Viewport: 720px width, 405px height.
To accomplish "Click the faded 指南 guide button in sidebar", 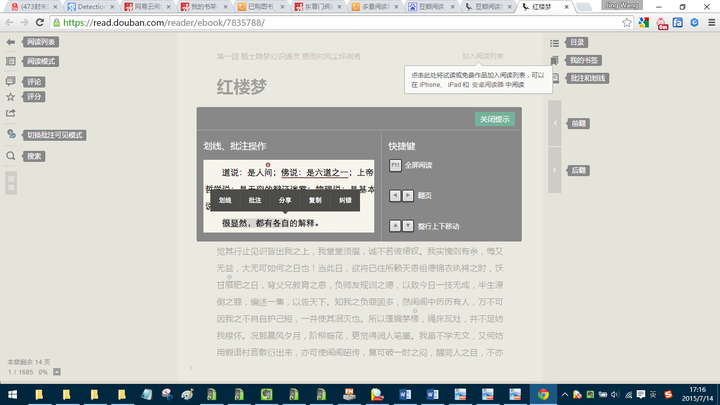I will [x=11, y=183].
